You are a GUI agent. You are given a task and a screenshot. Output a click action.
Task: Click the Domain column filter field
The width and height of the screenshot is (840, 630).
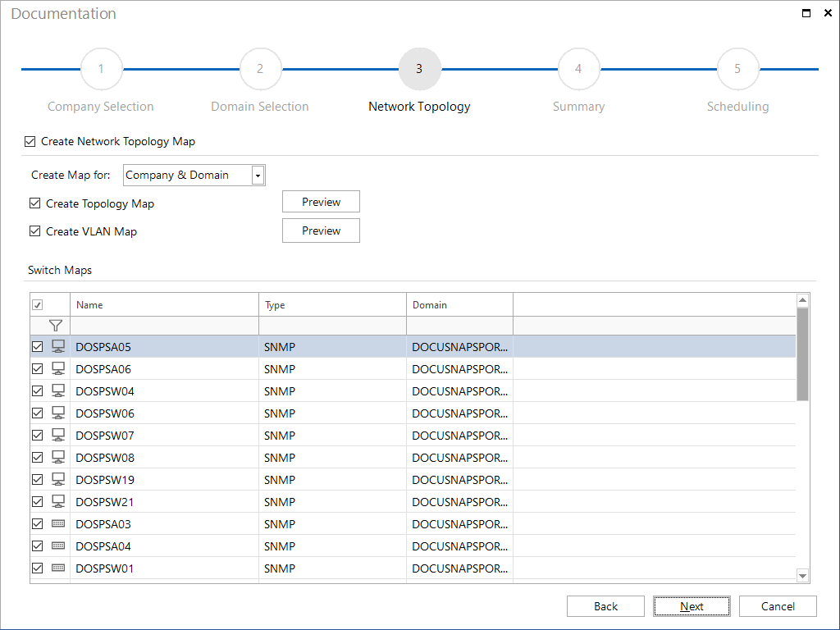[459, 326]
